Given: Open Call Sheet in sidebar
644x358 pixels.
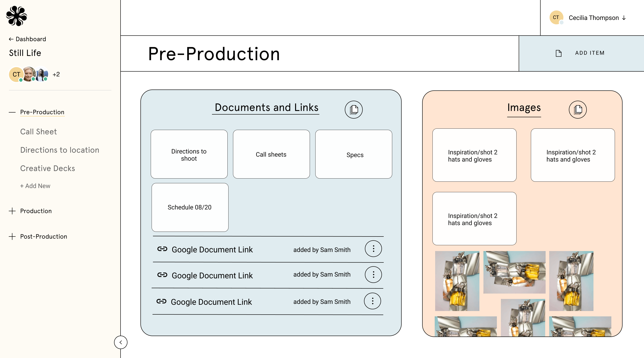Looking at the screenshot, I should point(38,132).
